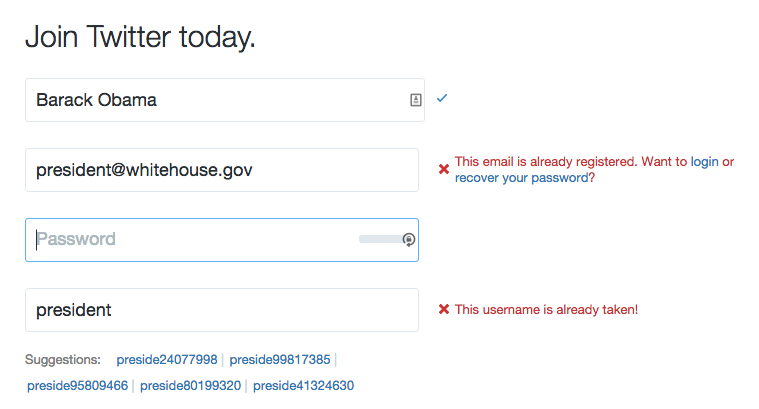The height and width of the screenshot is (409, 759).
Task: Open the recover your password link
Action: 521,177
